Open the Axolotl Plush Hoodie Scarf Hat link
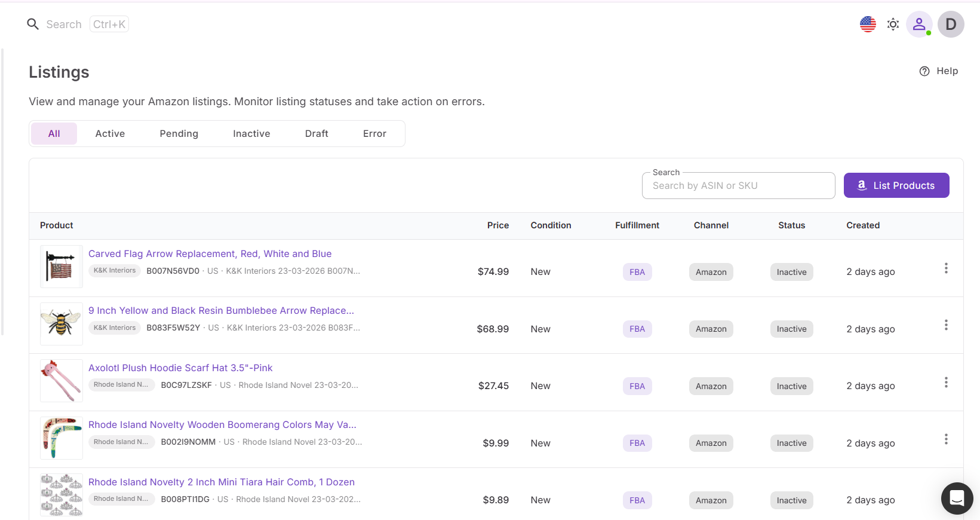 click(180, 368)
